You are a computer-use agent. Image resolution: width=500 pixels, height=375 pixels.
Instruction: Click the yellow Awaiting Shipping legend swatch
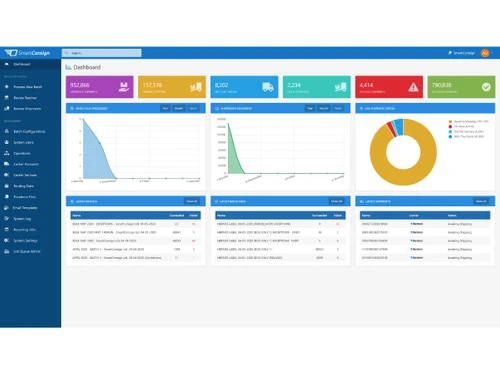[450, 122]
